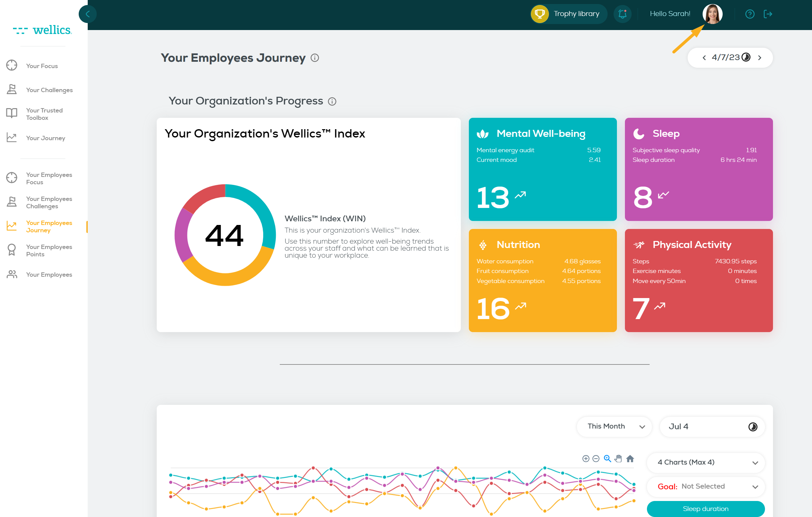This screenshot has height=517, width=812.
Task: Open the This Month dropdown
Action: (x=614, y=426)
